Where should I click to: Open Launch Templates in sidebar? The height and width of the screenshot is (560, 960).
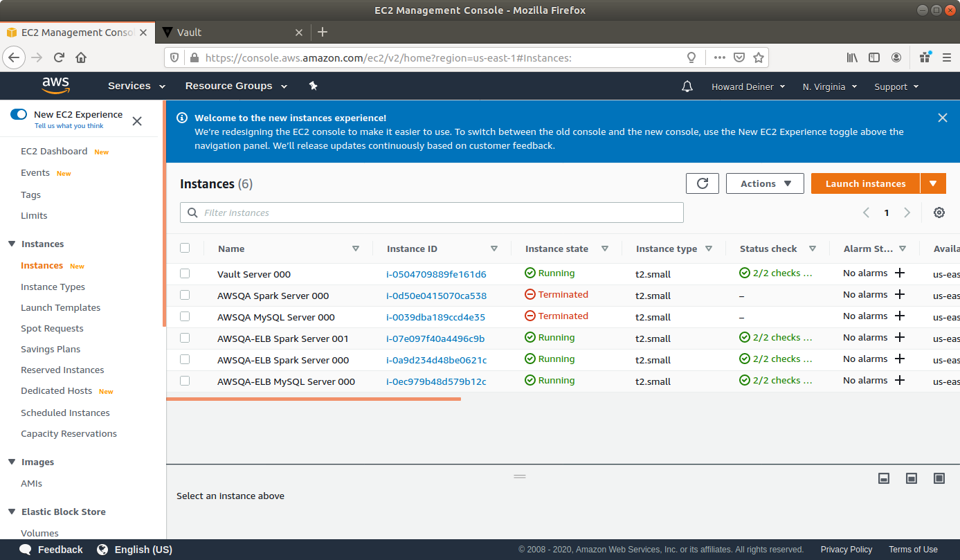click(61, 307)
